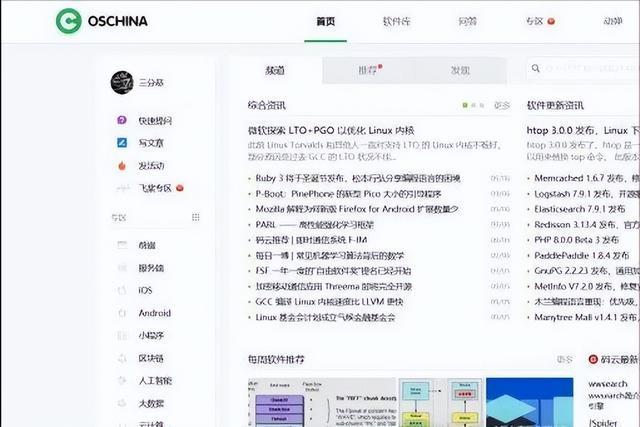Open the user profile avatar
Viewport: 640px width, 427px height.
tap(122, 83)
